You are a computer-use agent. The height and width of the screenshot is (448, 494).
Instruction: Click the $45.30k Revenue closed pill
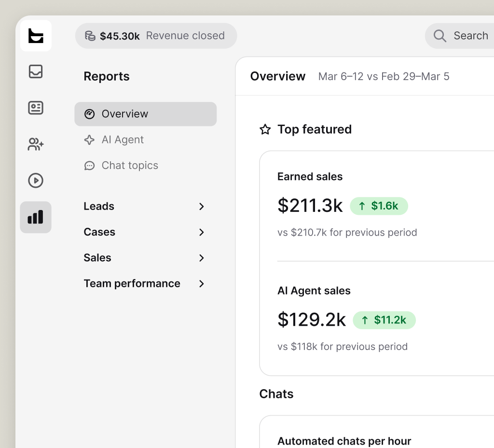[x=156, y=36]
